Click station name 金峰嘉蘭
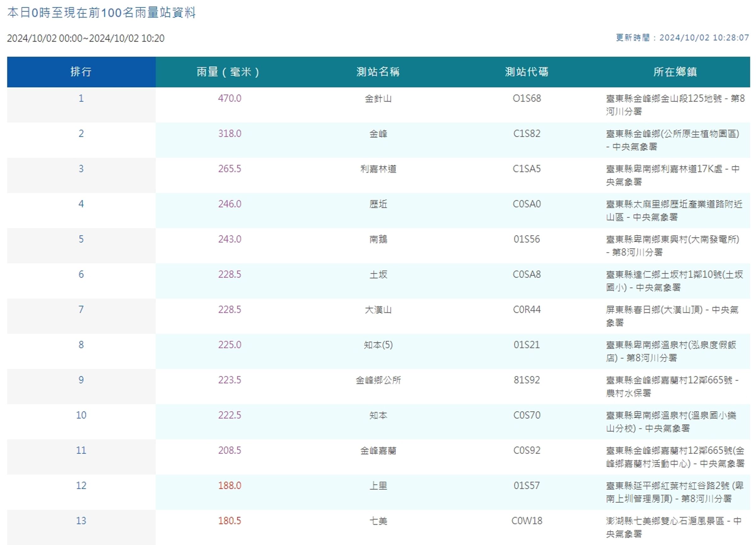Viewport: 756px width, 545px height. click(378, 450)
